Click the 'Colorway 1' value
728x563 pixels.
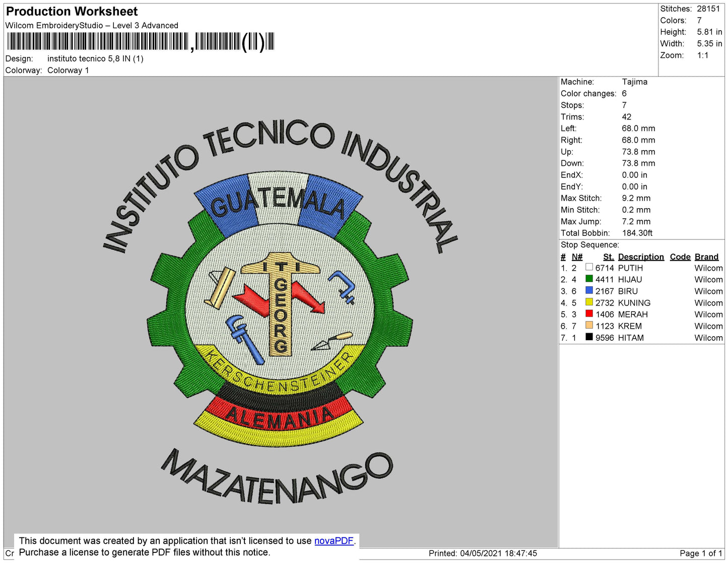click(68, 70)
